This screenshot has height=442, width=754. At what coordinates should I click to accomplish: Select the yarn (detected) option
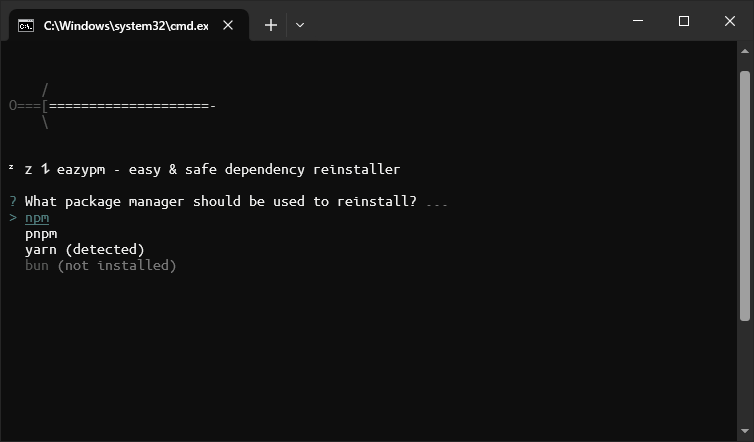click(x=85, y=249)
